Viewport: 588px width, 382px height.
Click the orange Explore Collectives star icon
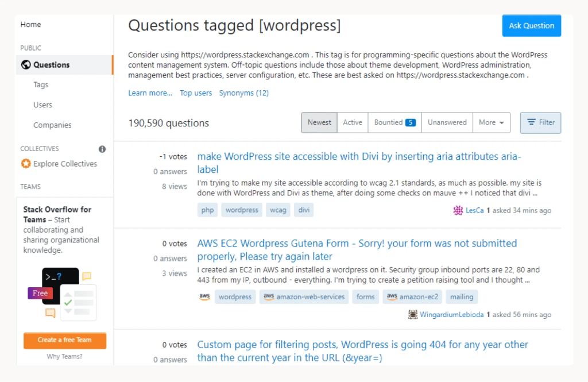(25, 164)
